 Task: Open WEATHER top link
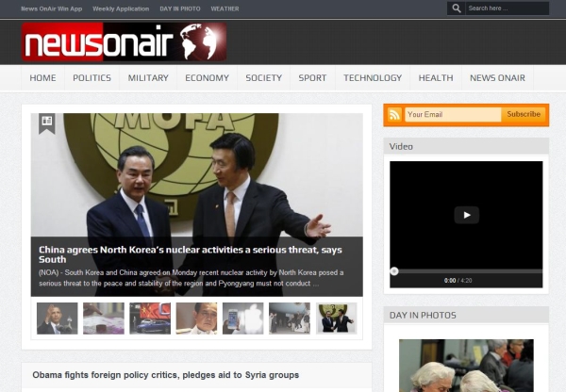tap(225, 8)
